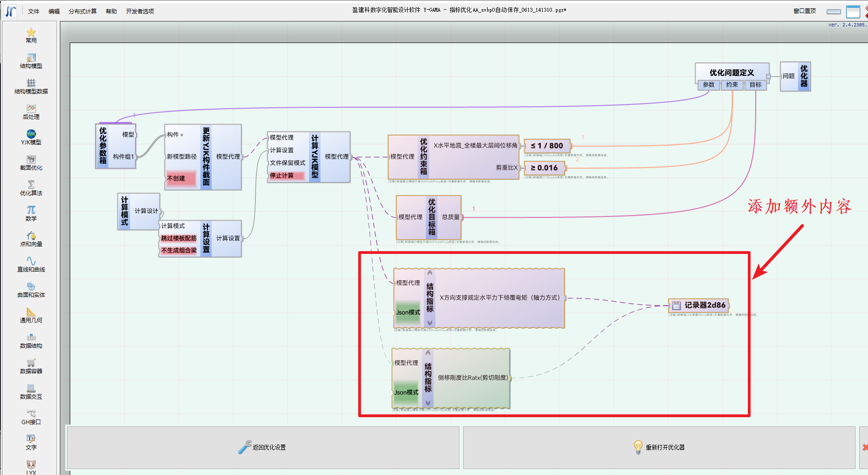Open the 结构模型数据 category
Viewport: 868px width, 475px height.
tap(31, 86)
